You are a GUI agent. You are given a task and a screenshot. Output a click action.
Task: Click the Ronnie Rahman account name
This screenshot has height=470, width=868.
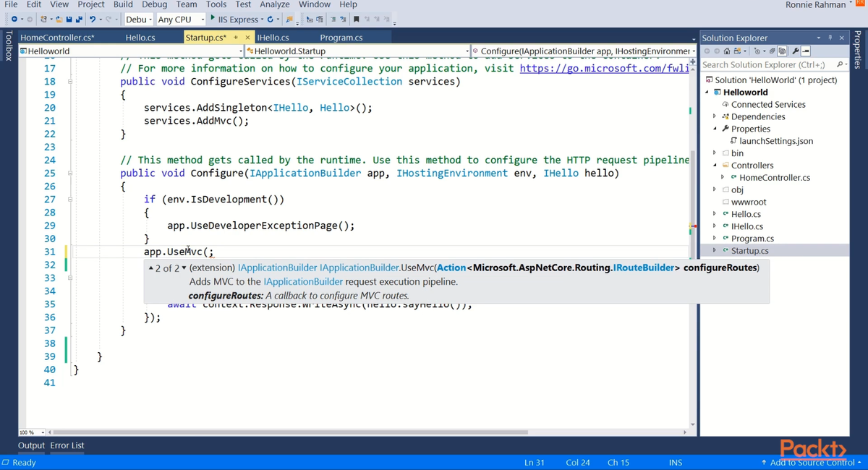[x=815, y=4]
